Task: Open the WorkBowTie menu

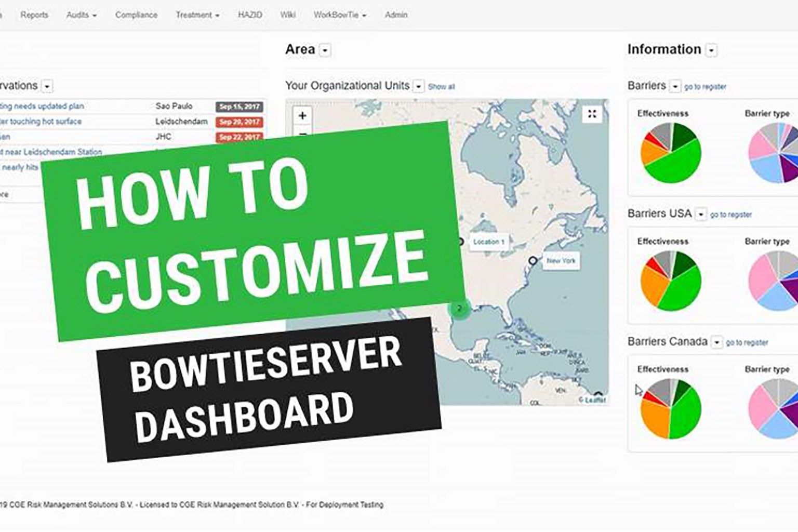Action: (x=339, y=15)
